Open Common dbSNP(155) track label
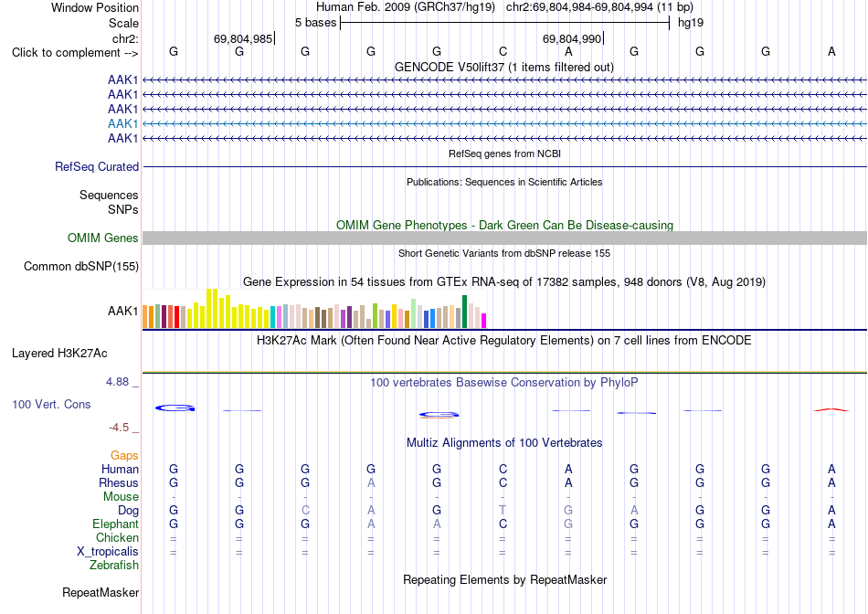This screenshot has height=614, width=868. [81, 266]
